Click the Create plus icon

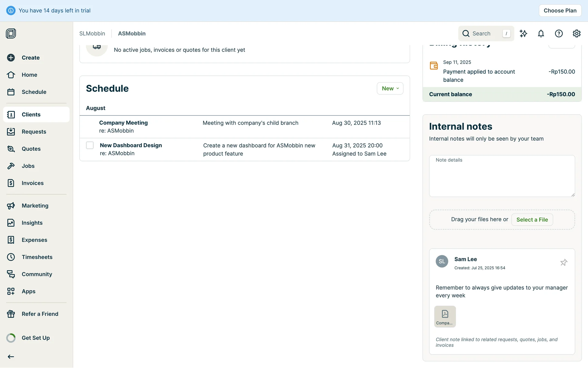pos(11,58)
